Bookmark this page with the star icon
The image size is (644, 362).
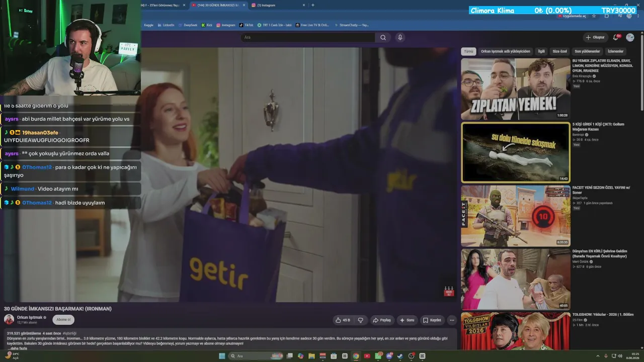click(594, 16)
